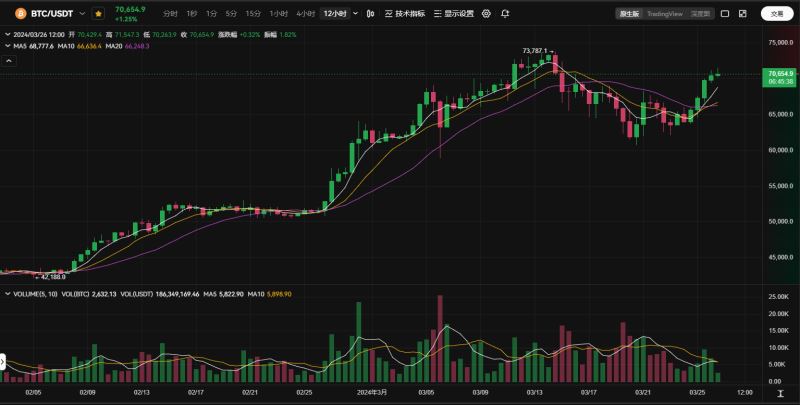Image resolution: width=800 pixels, height=405 pixels.
Task: Collapse the OHLC info row beside 2024/03/26 12:00
Action: (x=8, y=35)
